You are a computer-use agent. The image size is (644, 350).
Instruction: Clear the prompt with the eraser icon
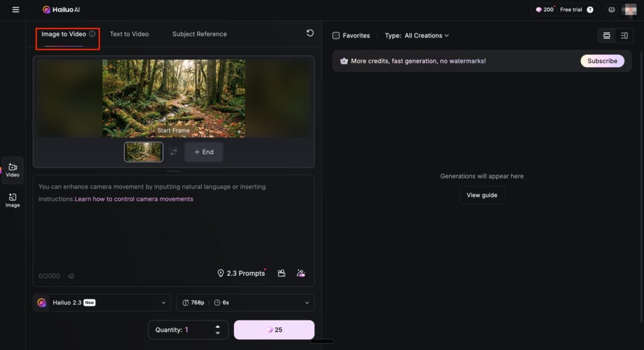click(x=71, y=276)
